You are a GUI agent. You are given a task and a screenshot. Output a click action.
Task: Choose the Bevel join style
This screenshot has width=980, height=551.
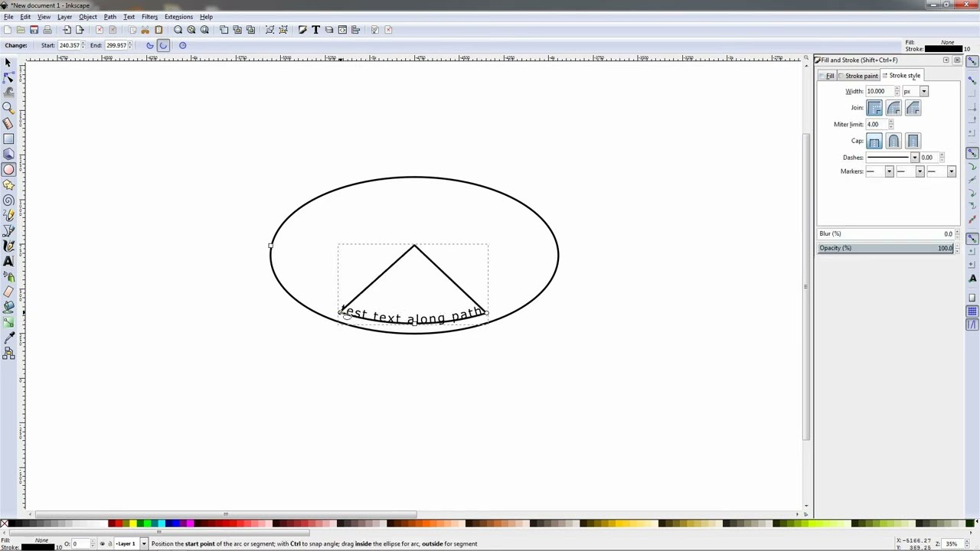coord(913,108)
